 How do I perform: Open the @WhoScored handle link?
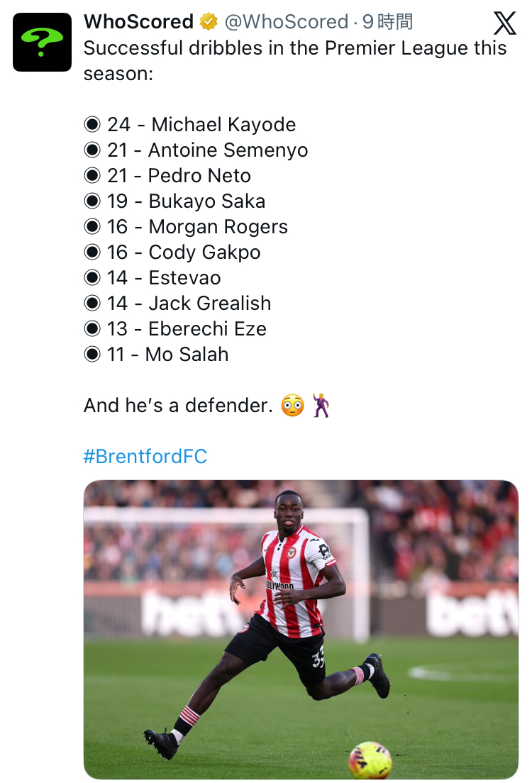coord(286,22)
